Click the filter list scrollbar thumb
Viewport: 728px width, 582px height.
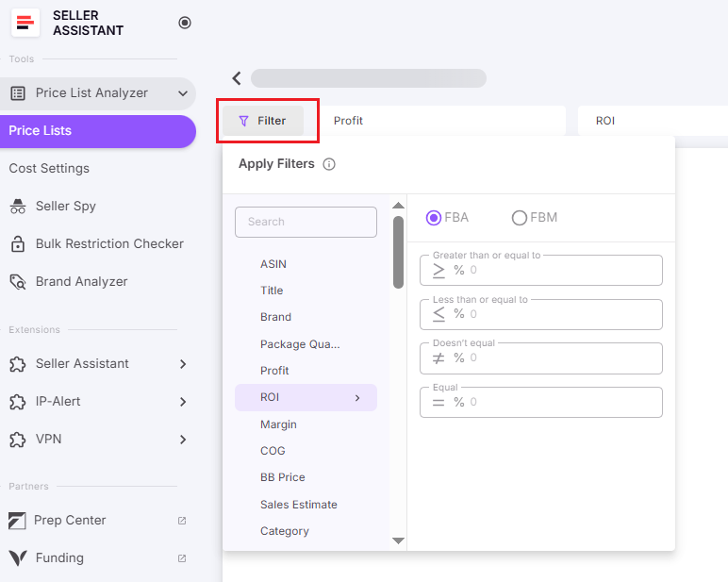click(398, 252)
